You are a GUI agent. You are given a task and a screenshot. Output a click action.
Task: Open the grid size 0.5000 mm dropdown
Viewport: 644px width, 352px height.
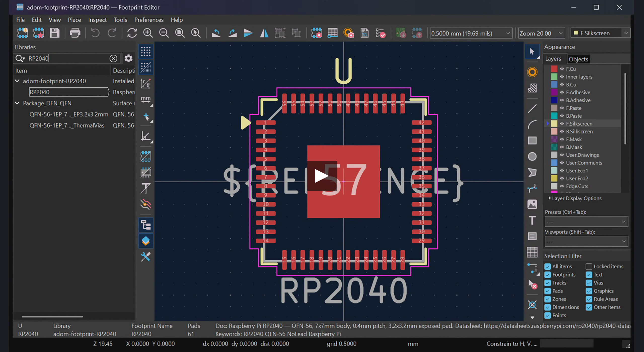click(471, 33)
